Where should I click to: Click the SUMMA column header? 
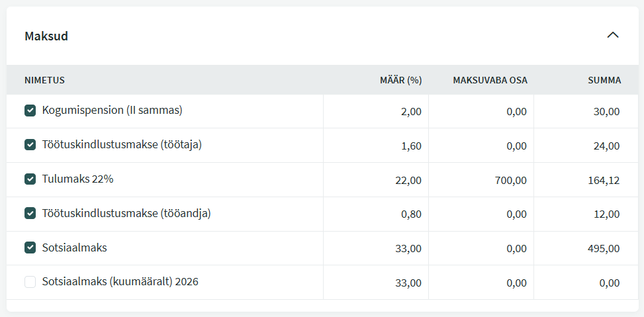(x=604, y=81)
